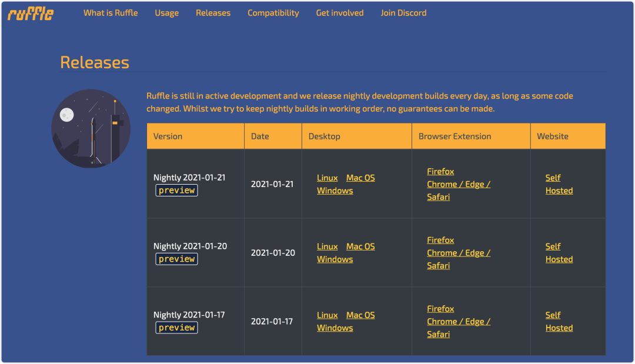Viewport: 635px width, 364px height.
Task: Click the preview badge under Nightly 2021-01-21
Action: coord(176,191)
